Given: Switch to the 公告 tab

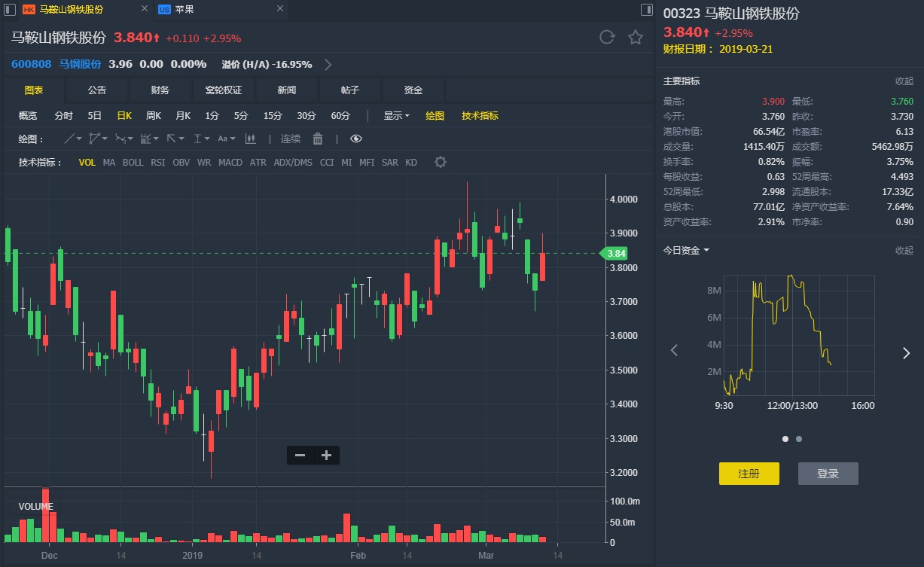Looking at the screenshot, I should pyautogui.click(x=97, y=90).
